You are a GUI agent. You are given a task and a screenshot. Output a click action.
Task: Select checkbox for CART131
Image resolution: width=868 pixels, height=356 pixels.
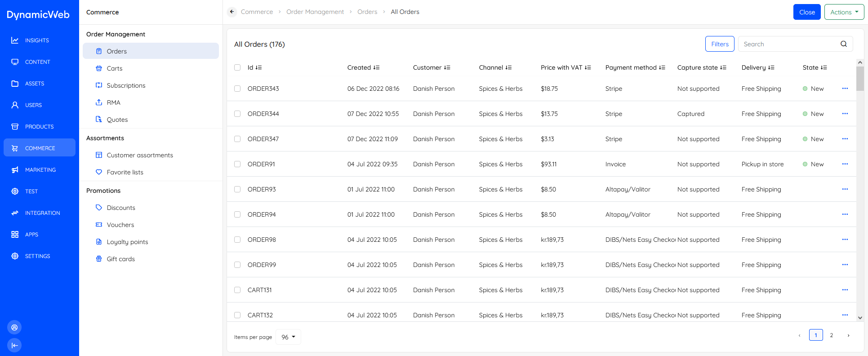coord(237,290)
